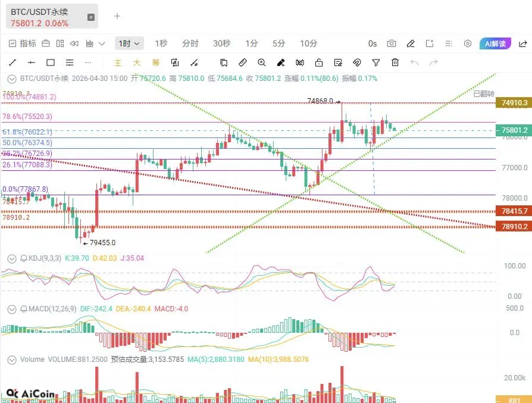Click the paint brush style icon
The height and width of the screenshot is (403, 532).
[x=281, y=63]
